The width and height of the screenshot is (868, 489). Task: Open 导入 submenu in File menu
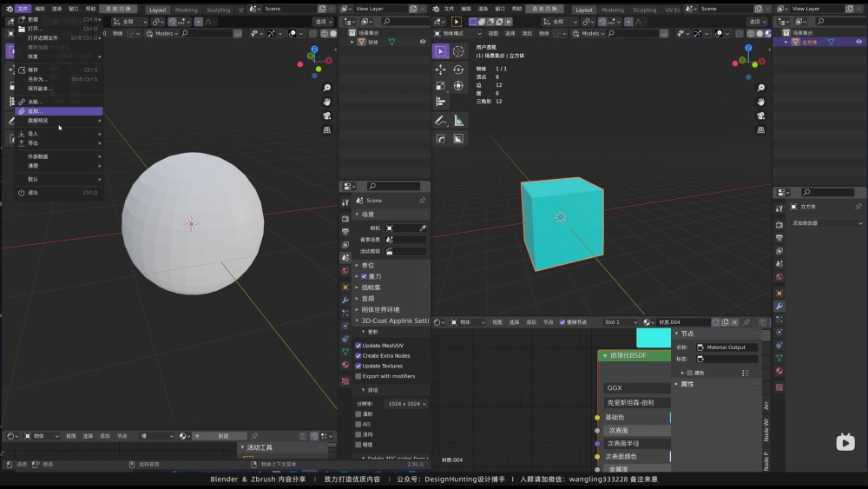[59, 134]
